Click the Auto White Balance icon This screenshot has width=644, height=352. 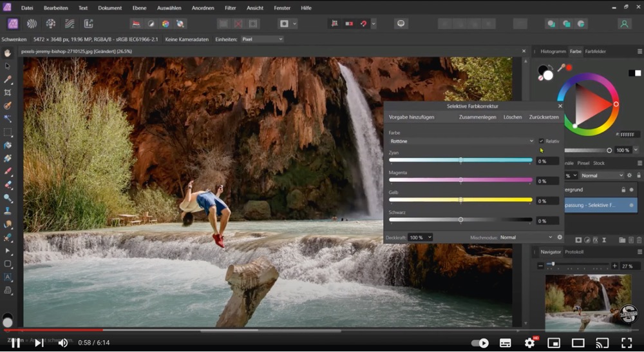[x=181, y=24]
